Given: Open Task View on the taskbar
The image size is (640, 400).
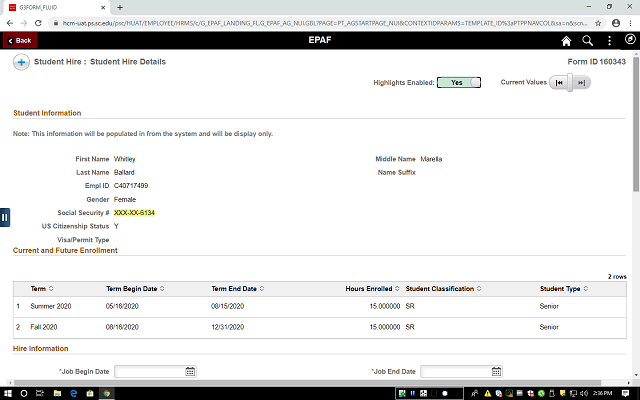Looking at the screenshot, I should (40, 393).
